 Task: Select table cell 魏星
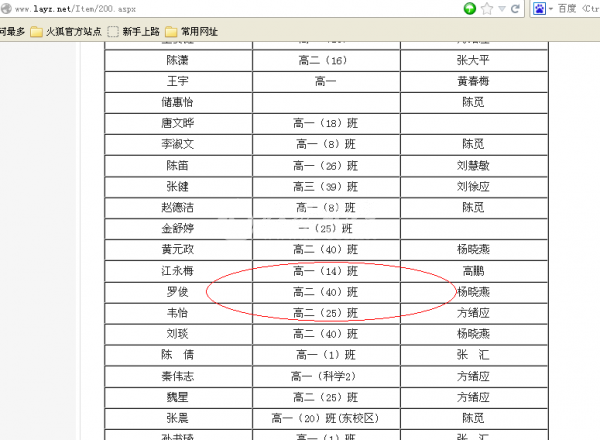click(178, 397)
